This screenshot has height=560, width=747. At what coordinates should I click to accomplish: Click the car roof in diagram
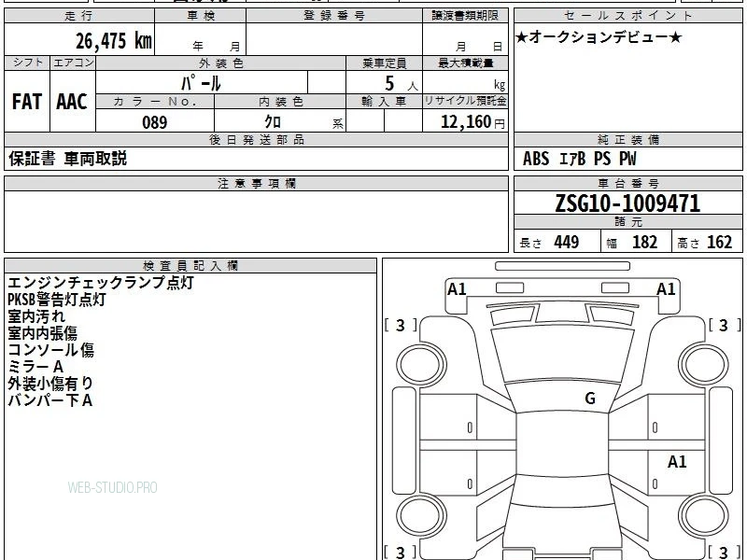(562, 444)
